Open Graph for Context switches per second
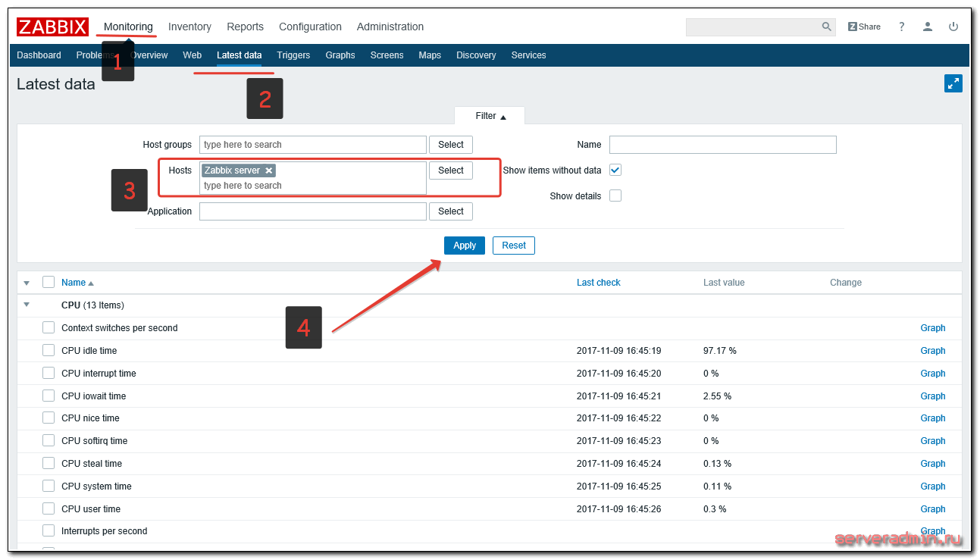This screenshot has width=980, height=560. pos(933,328)
